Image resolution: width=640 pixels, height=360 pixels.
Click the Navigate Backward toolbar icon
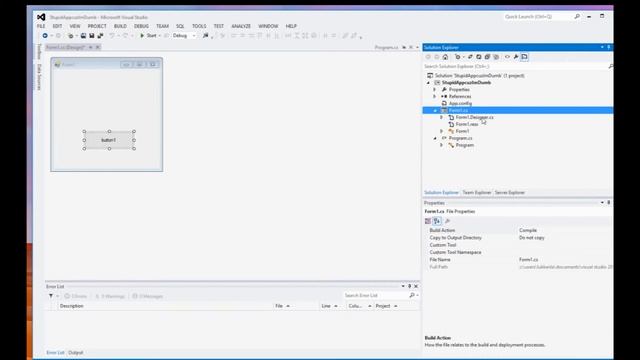(45, 36)
